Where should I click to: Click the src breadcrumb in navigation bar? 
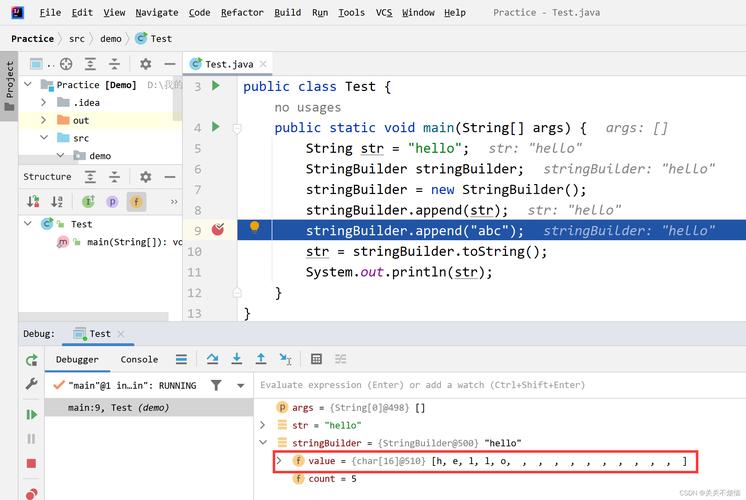(x=77, y=38)
